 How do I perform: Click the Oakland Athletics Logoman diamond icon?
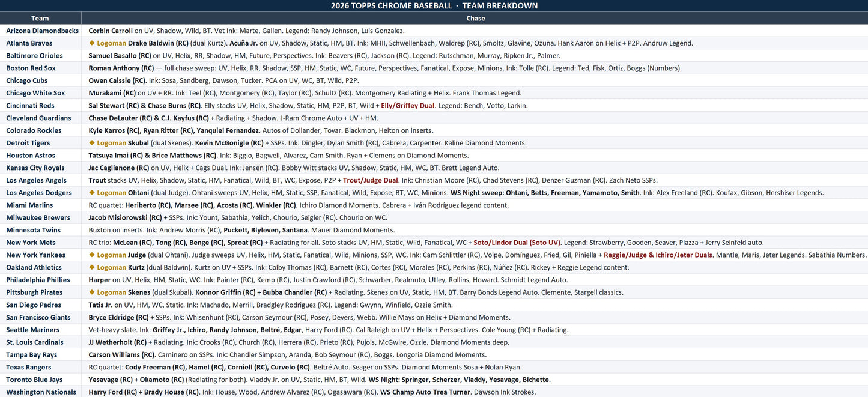point(92,268)
